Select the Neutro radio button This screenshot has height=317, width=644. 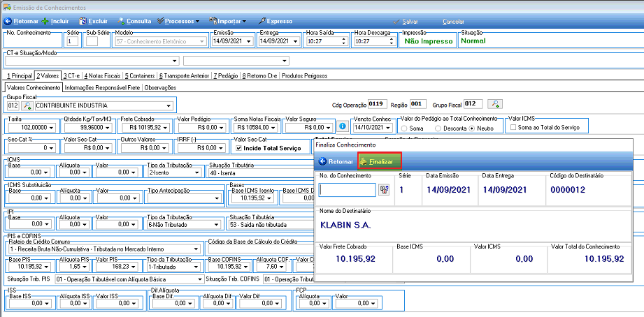(472, 128)
